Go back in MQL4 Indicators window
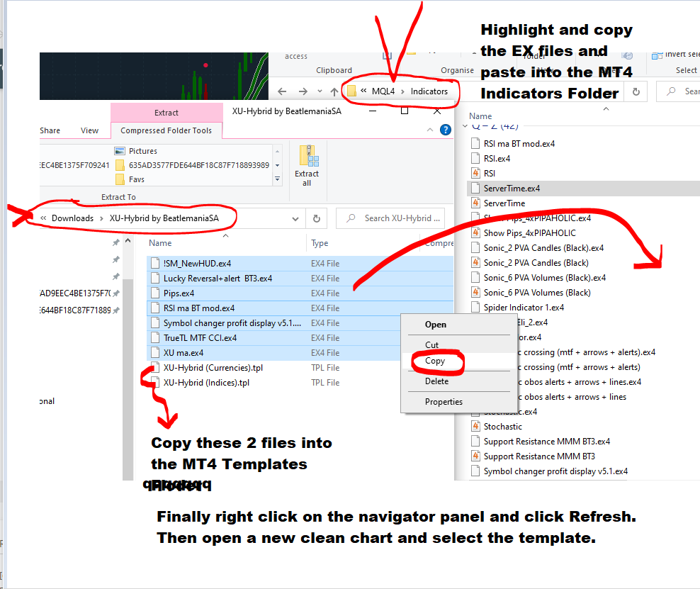This screenshot has height=589, width=700. (x=282, y=91)
